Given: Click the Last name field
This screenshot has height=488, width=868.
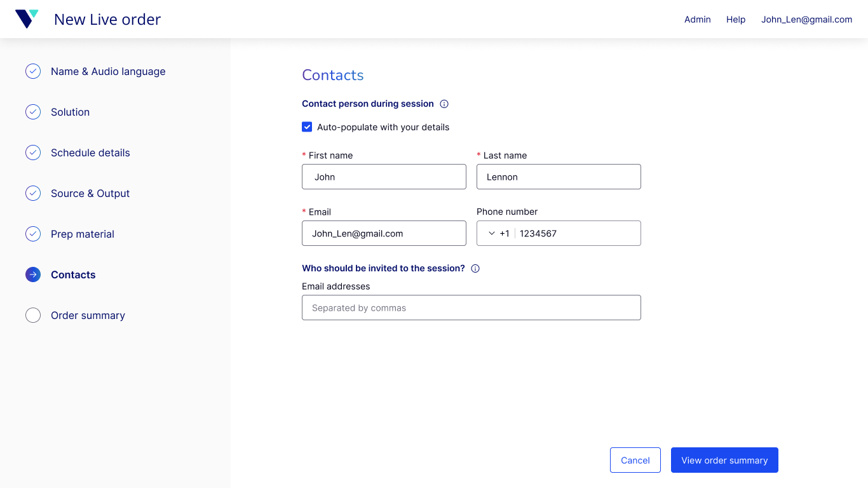Looking at the screenshot, I should [559, 177].
